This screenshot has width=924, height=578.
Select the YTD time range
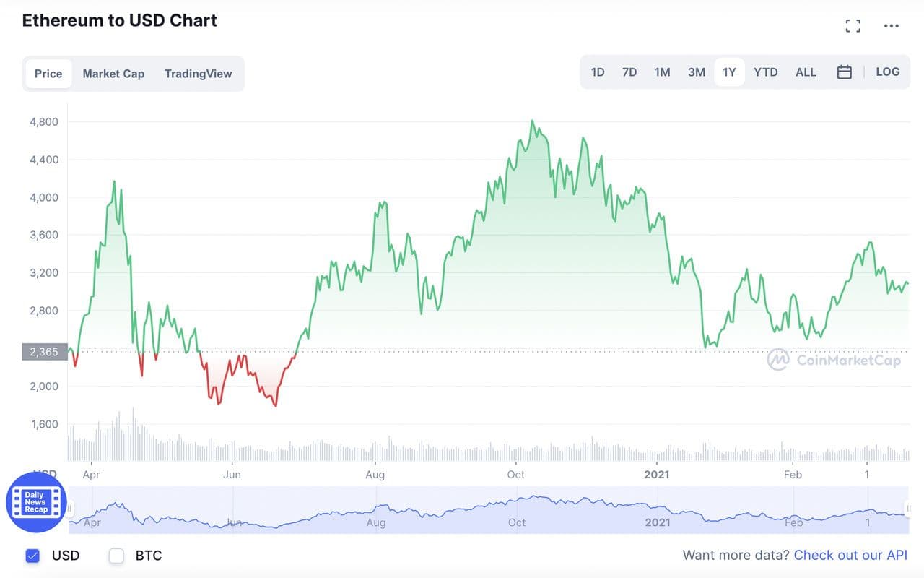coord(766,72)
